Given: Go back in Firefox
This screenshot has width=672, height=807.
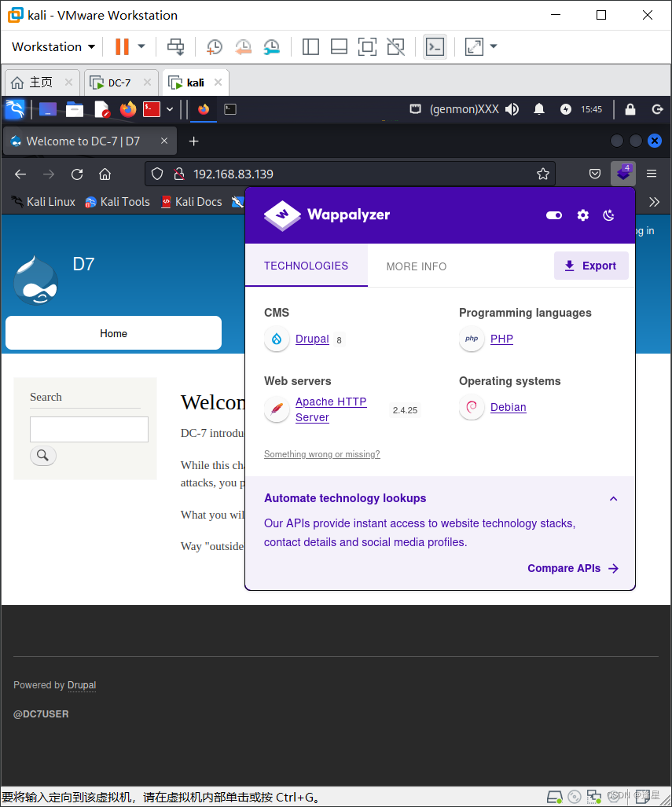Looking at the screenshot, I should pyautogui.click(x=20, y=174).
